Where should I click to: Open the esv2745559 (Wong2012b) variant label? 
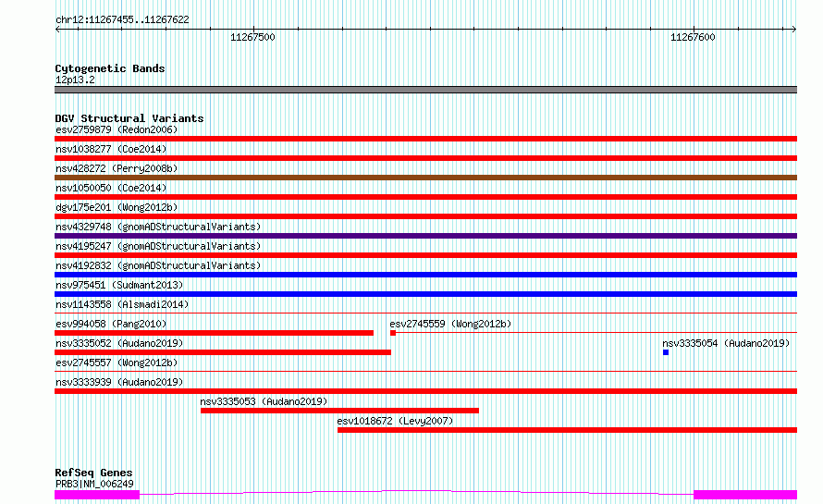tap(450, 324)
